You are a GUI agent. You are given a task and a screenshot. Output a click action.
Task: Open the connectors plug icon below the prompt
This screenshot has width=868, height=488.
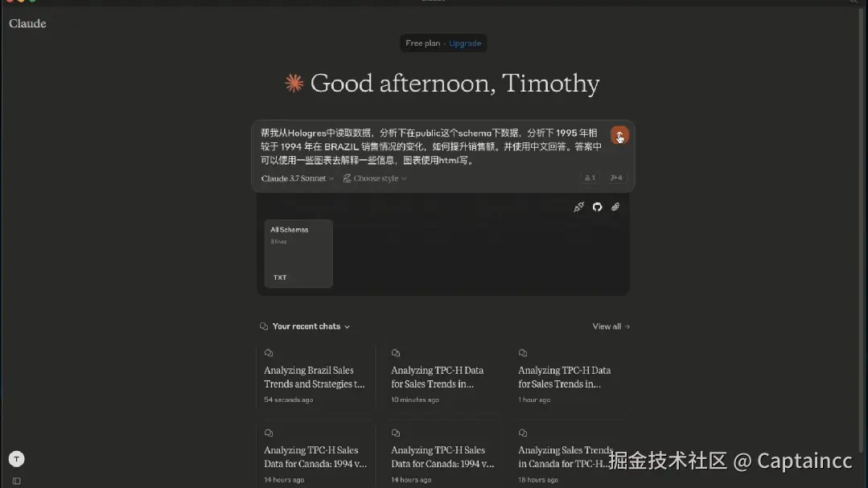[578, 207]
